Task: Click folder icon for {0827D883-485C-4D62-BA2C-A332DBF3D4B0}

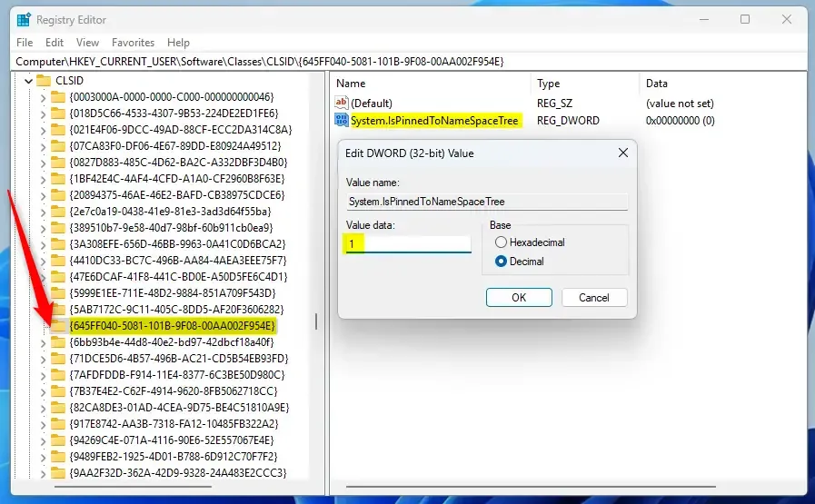Action: (x=58, y=163)
